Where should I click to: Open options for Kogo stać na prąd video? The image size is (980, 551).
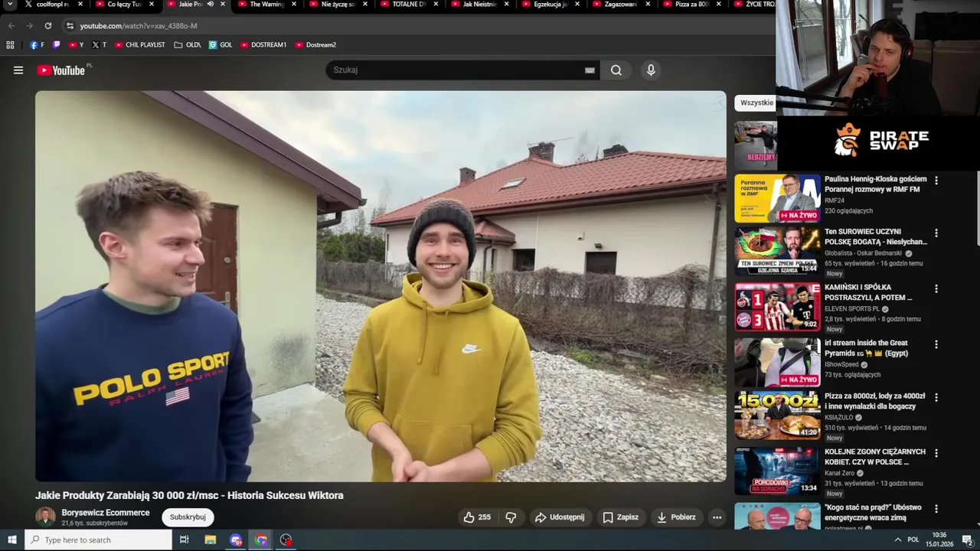936,509
